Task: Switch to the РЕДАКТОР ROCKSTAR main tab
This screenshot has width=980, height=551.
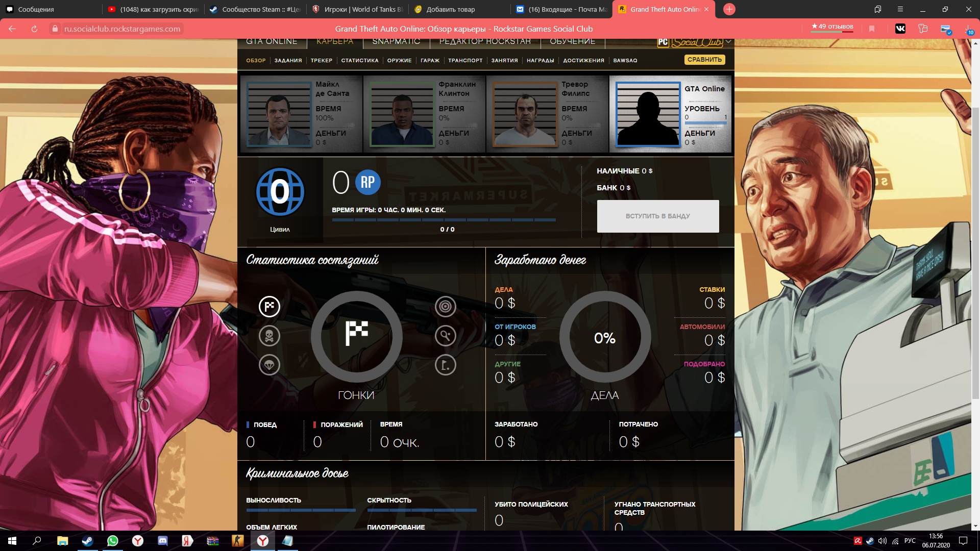Action: click(x=485, y=42)
